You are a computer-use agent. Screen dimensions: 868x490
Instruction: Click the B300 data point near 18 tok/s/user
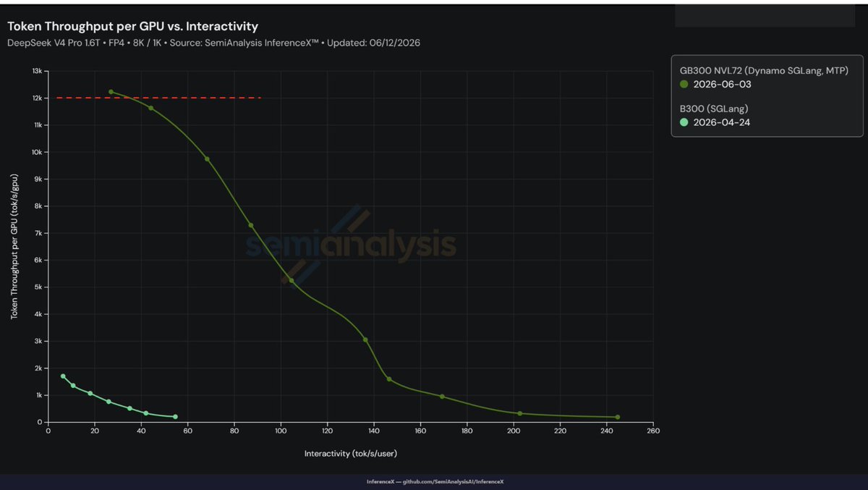(x=90, y=393)
